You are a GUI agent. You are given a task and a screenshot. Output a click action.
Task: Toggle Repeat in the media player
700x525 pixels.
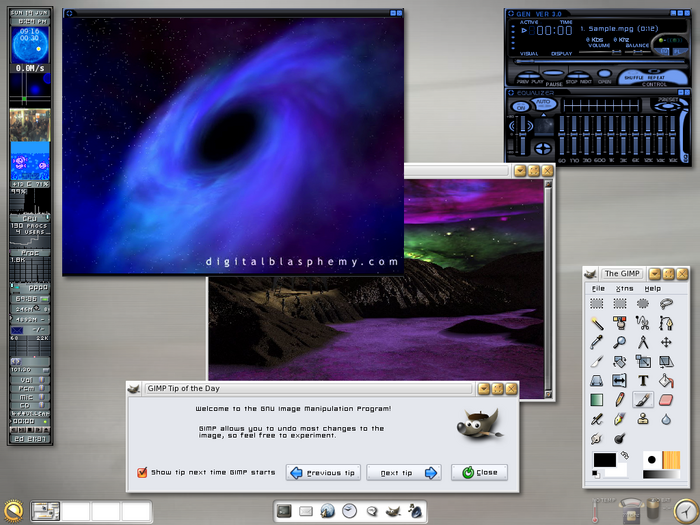(657, 76)
